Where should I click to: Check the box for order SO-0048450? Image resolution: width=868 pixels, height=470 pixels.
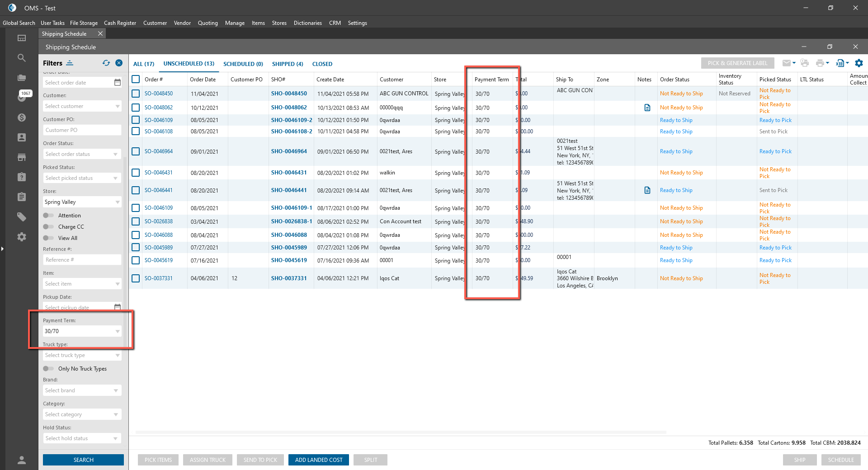[x=136, y=94]
